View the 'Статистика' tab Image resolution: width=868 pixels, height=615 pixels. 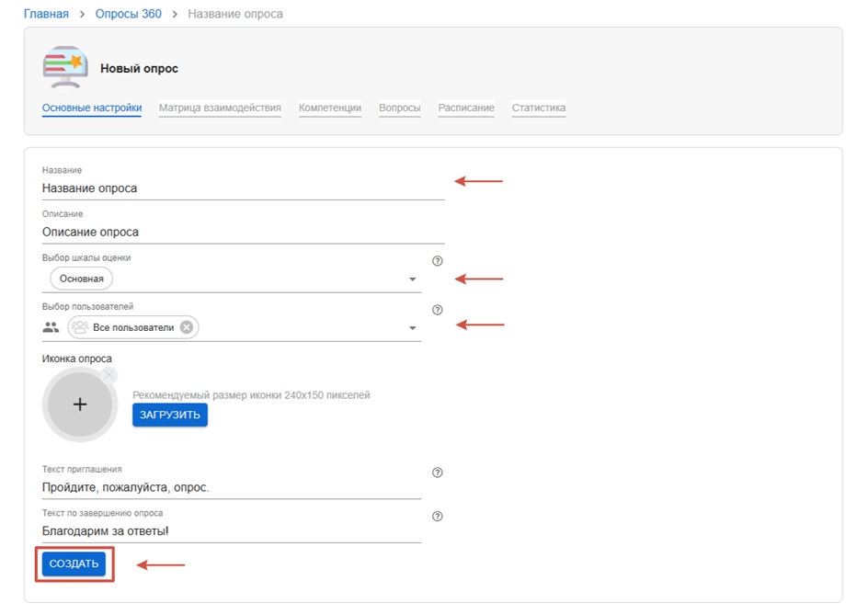pyautogui.click(x=538, y=108)
